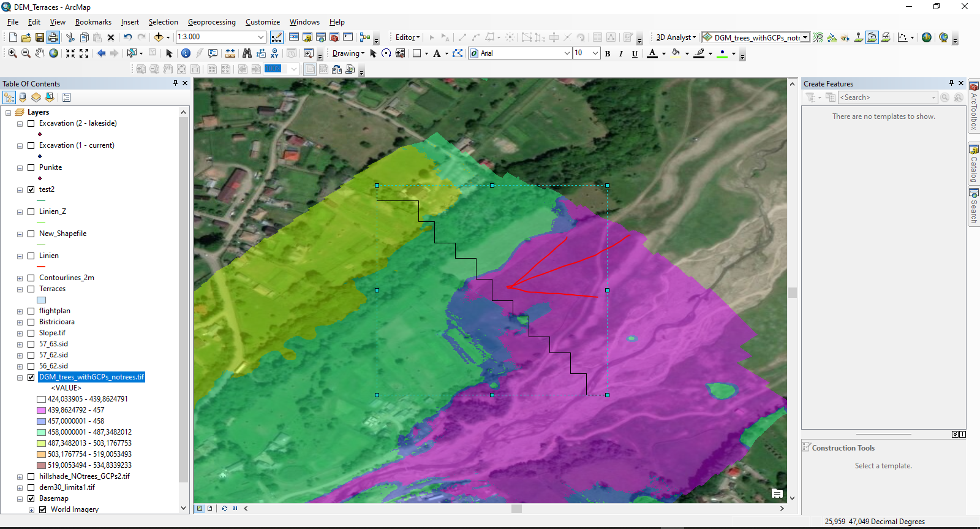Screen dimensions: 980x529
Task: Open the Editor toolbar menu
Action: [407, 37]
